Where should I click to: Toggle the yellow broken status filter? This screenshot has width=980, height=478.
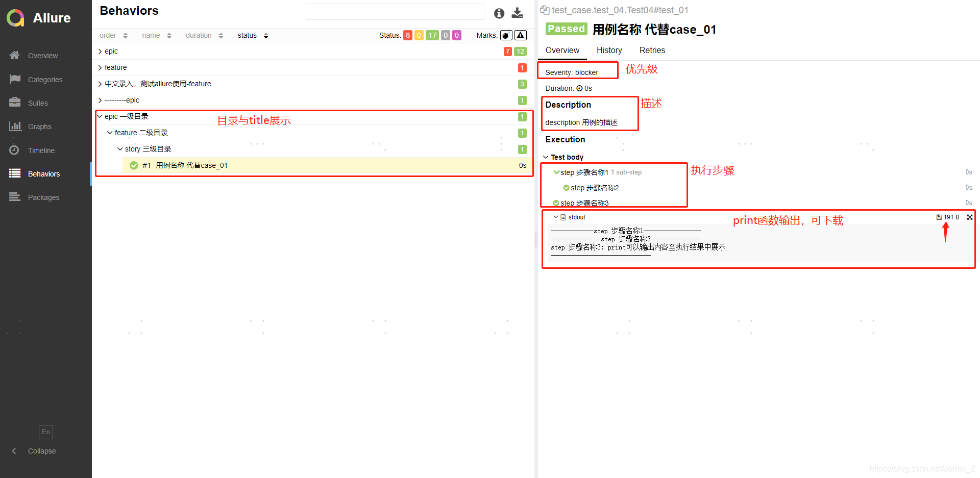(x=419, y=35)
